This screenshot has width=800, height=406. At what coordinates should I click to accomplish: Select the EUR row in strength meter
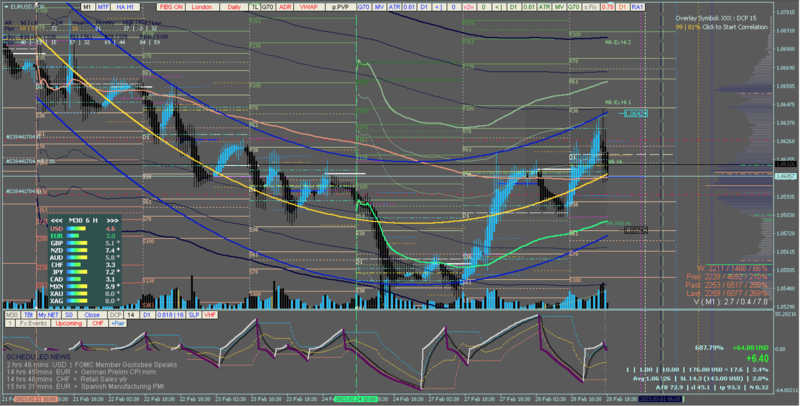(x=84, y=236)
